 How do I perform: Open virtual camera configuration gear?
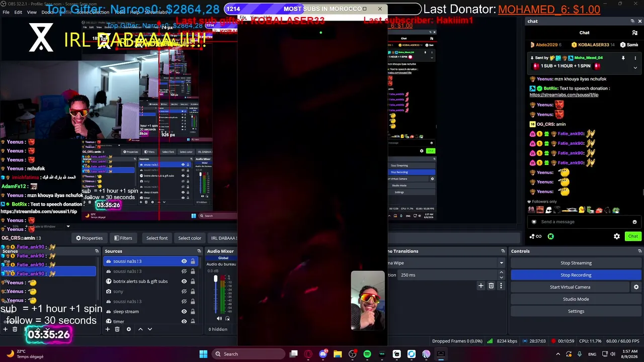636,287
